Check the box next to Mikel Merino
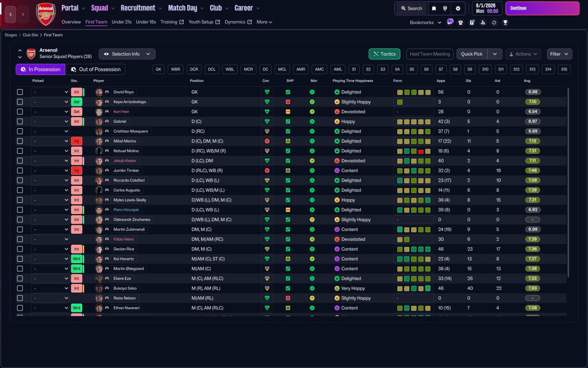The width and height of the screenshot is (588, 368). (20, 141)
